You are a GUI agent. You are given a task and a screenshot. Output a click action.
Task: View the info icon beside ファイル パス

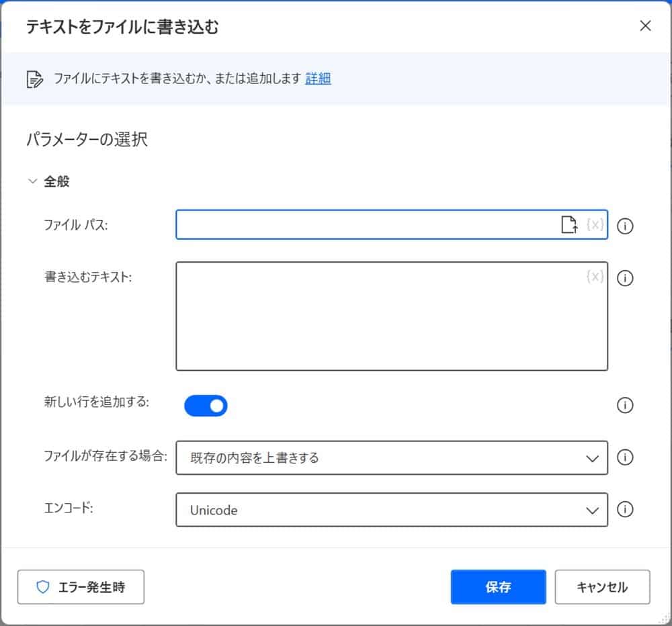pos(625,226)
